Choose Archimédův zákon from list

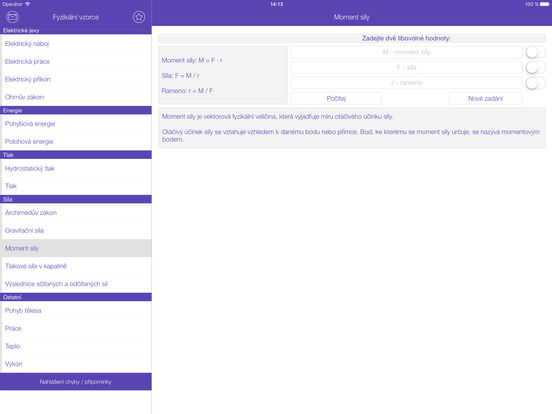[76, 213]
